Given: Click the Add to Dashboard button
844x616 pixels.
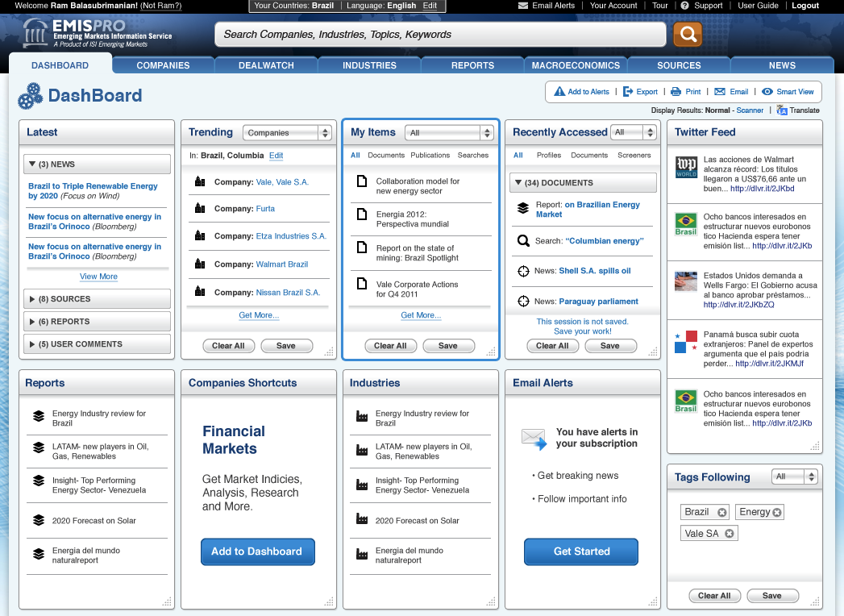Looking at the screenshot, I should [257, 551].
